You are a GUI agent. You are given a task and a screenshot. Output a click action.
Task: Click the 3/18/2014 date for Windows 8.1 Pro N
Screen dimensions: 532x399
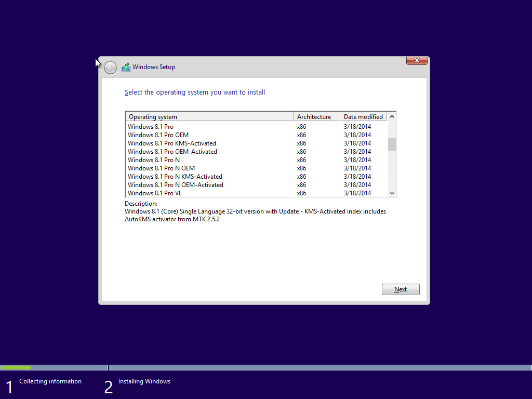coord(357,160)
